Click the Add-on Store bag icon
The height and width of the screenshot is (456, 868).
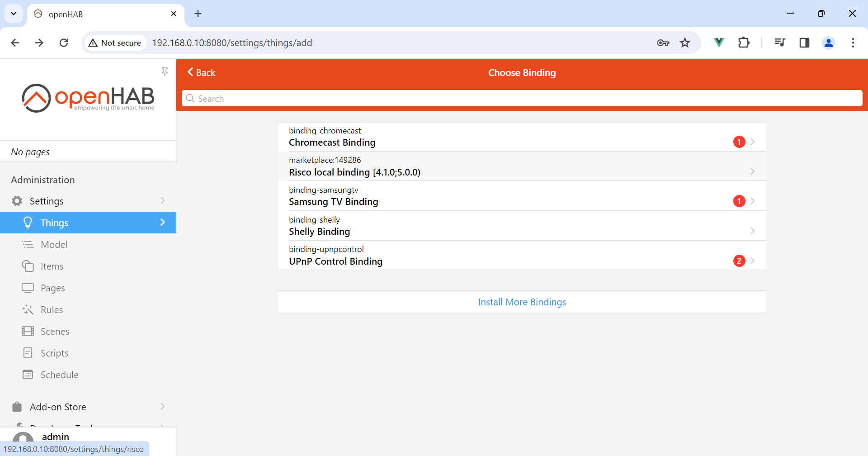coord(17,407)
